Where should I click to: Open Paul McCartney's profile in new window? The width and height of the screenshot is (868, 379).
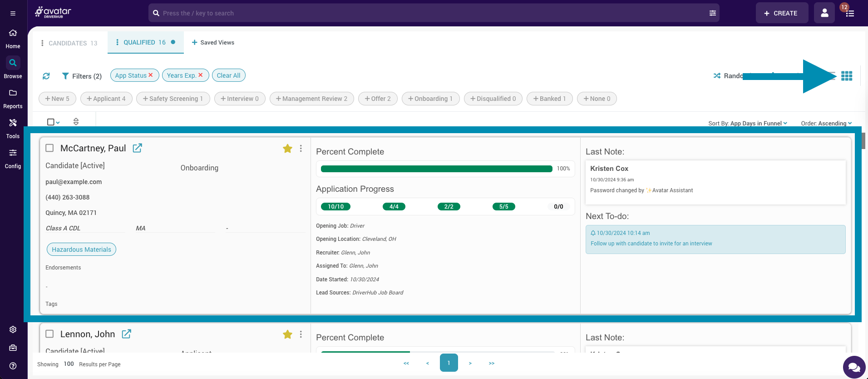(x=137, y=148)
